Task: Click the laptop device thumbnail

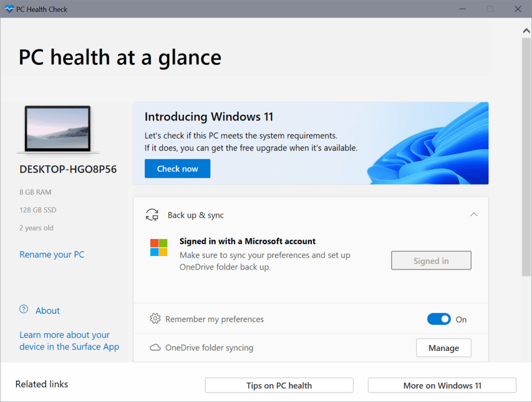Action: pos(57,129)
